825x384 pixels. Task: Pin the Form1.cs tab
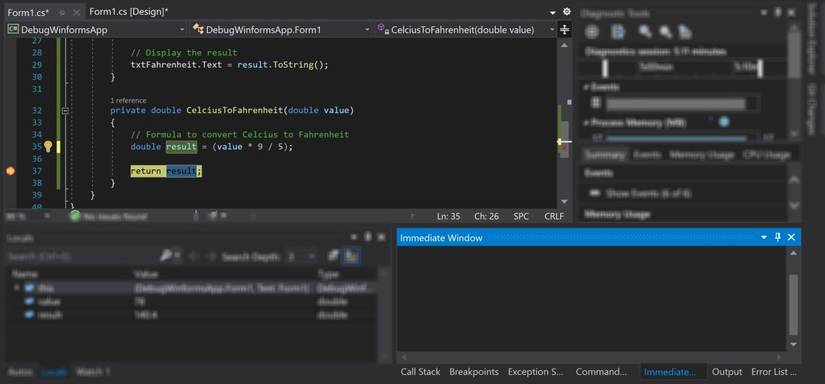click(62, 12)
